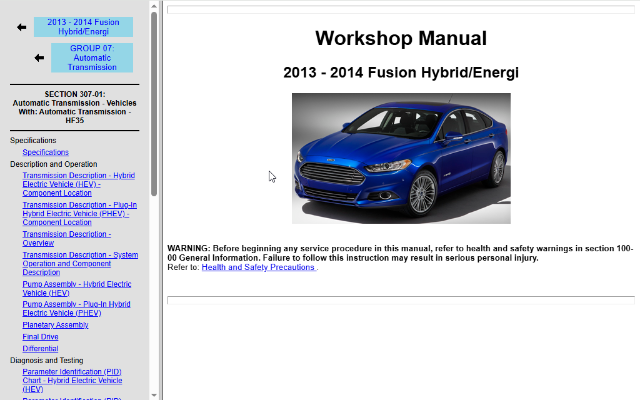Click the sidebar scrollbar up arrow

(154, 6)
